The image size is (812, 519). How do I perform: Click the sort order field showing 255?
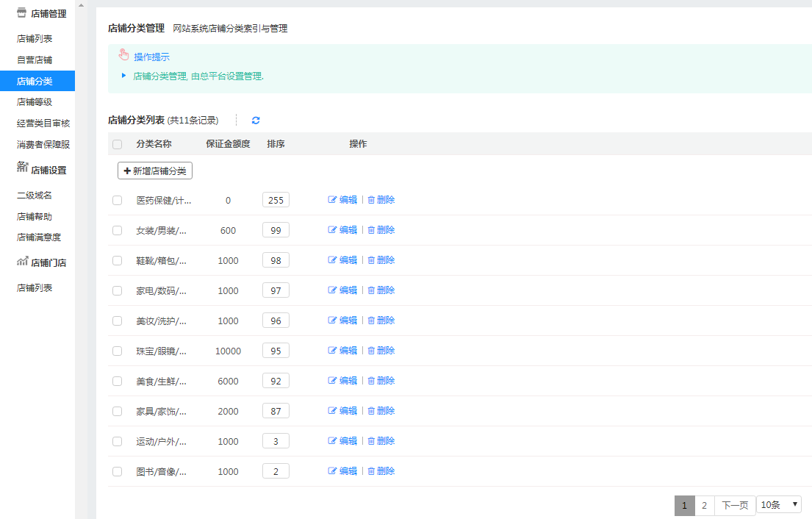pos(276,200)
